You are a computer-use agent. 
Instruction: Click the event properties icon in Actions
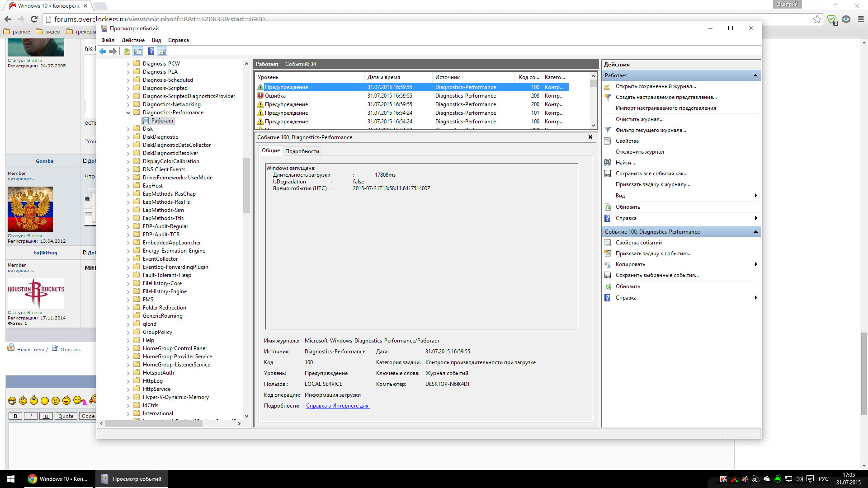coord(608,243)
